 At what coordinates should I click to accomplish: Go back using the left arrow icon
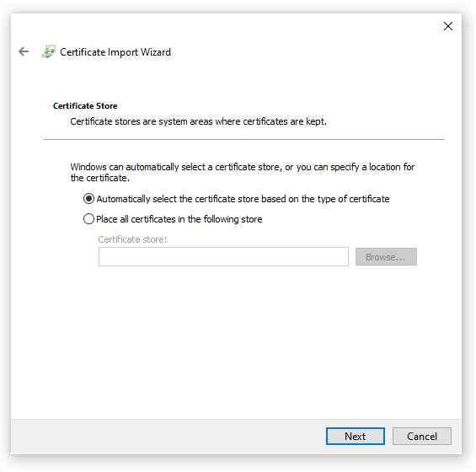point(24,51)
